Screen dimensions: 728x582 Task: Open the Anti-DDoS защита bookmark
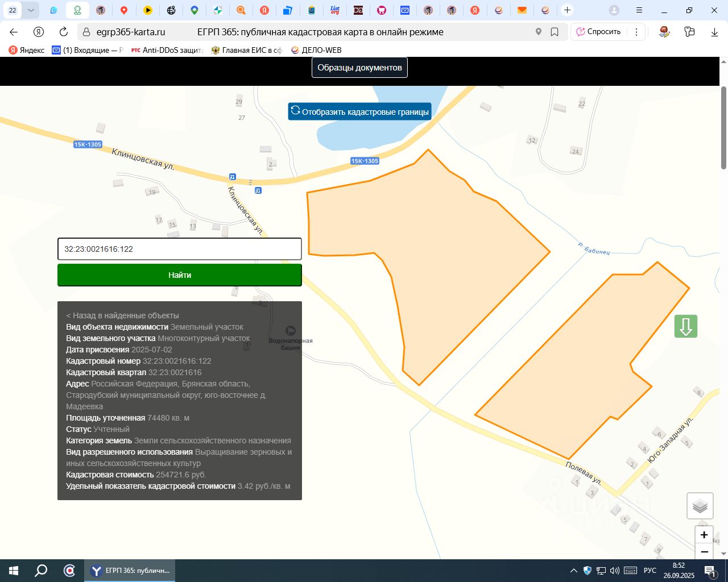click(x=167, y=50)
